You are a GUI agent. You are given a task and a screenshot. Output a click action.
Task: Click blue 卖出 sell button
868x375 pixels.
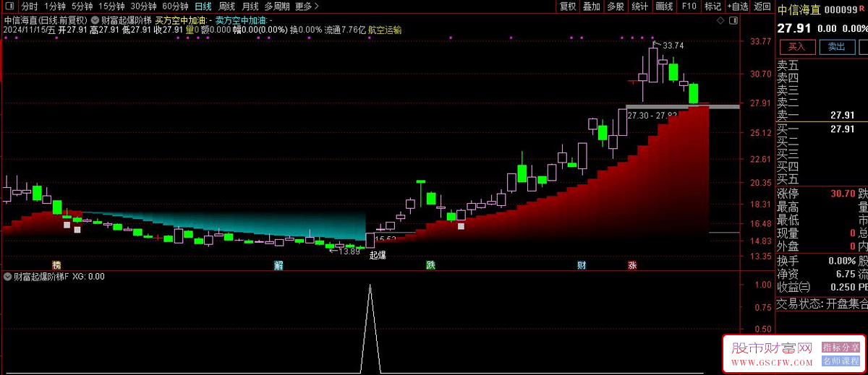837,47
